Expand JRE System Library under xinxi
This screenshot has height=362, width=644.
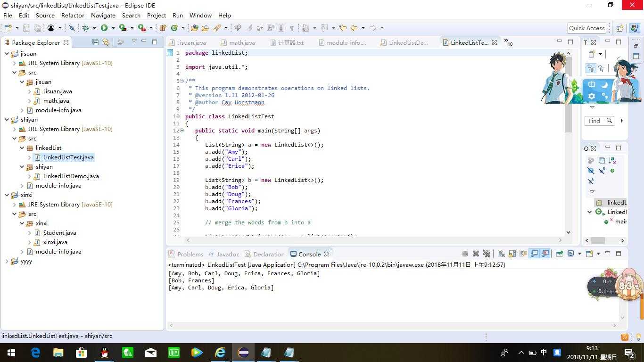click(x=15, y=204)
